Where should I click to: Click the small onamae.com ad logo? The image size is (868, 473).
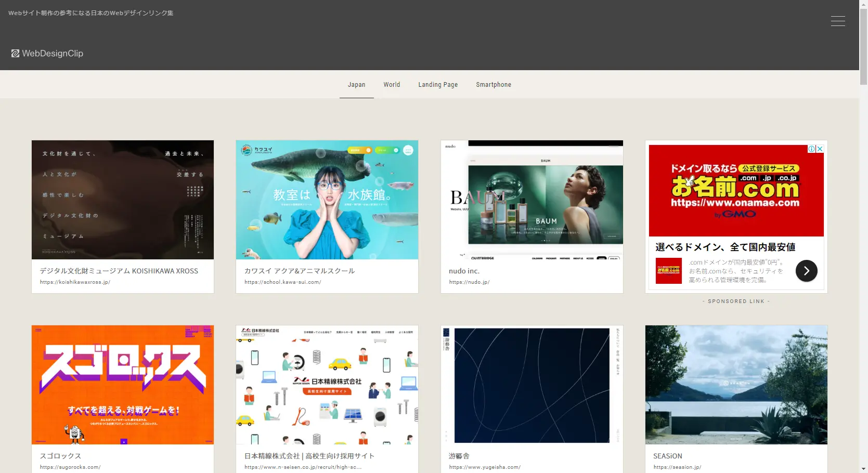[x=668, y=271]
